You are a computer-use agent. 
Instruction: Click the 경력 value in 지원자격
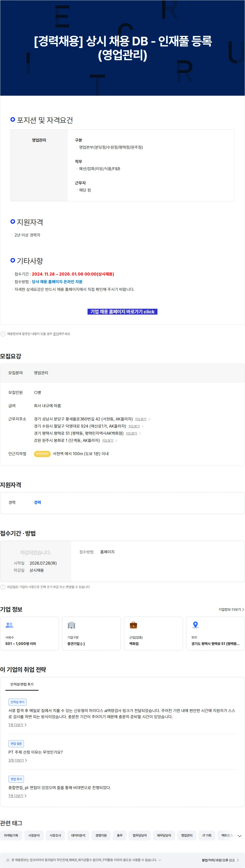click(38, 502)
